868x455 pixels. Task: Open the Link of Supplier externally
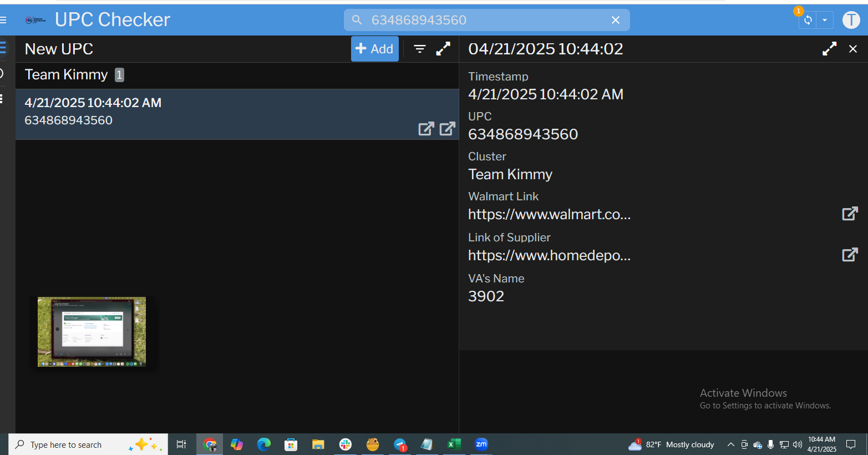point(850,255)
